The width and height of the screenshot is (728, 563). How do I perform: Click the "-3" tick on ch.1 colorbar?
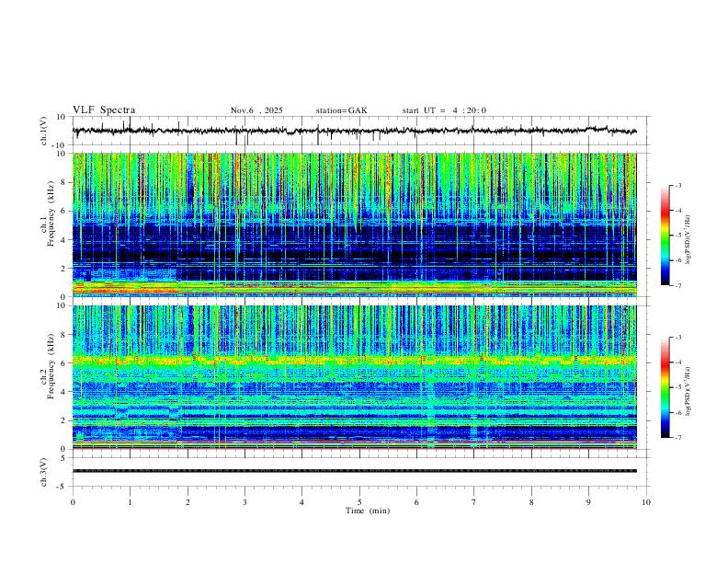pyautogui.click(x=677, y=185)
